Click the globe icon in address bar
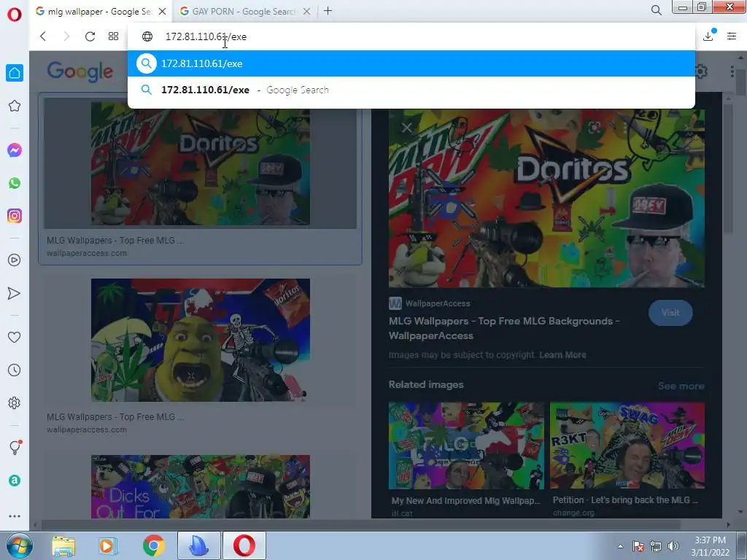 click(147, 36)
